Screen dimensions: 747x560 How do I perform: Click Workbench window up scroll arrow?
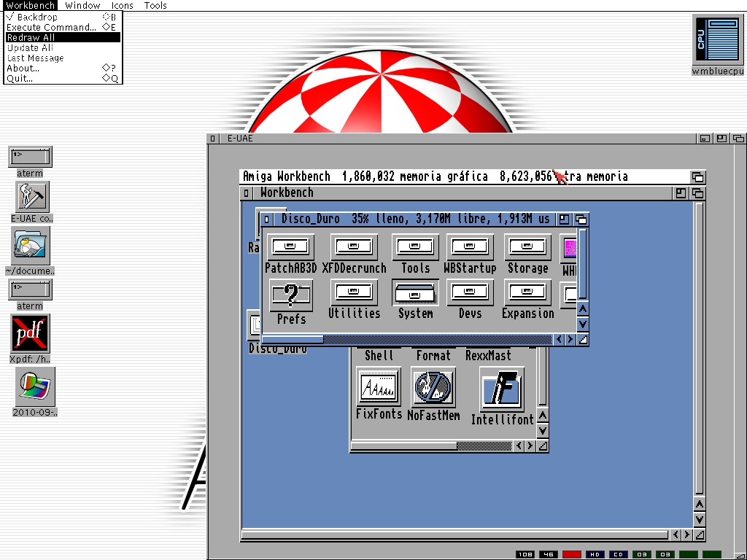coord(699,505)
